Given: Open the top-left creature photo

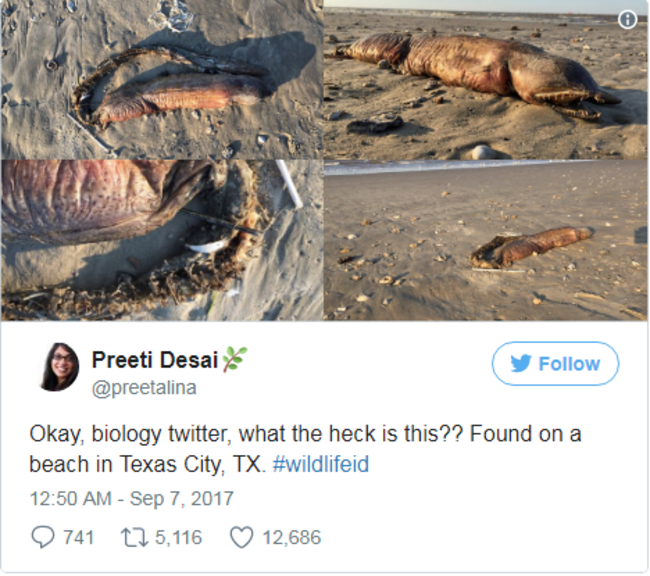Looking at the screenshot, I should [x=162, y=80].
